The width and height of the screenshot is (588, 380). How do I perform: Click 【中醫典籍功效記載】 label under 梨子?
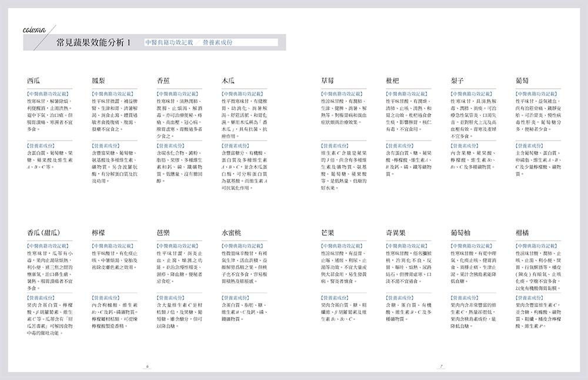tap(472, 94)
